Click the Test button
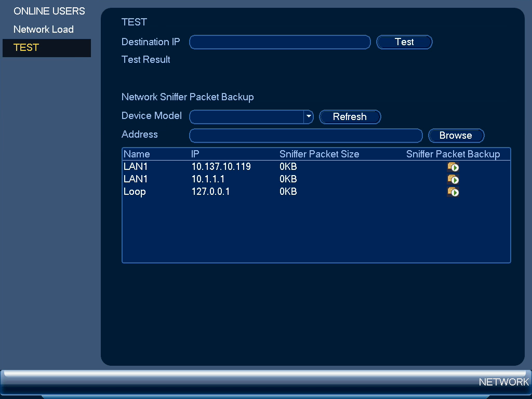Screen dimensions: 532x399 tap(404, 42)
